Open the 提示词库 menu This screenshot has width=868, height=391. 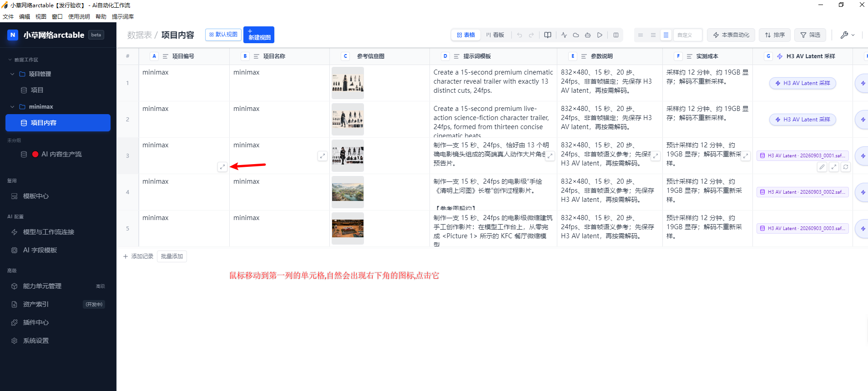tap(123, 17)
